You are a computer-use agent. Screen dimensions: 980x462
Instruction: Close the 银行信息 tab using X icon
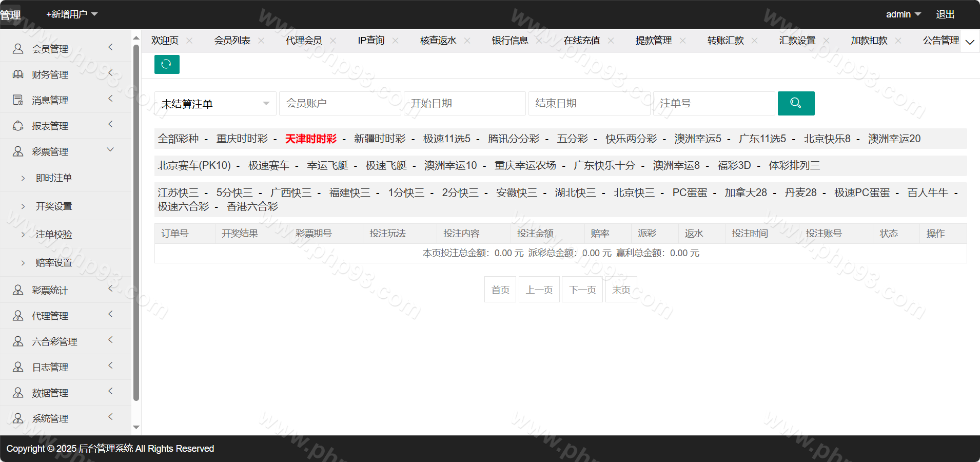tap(539, 41)
